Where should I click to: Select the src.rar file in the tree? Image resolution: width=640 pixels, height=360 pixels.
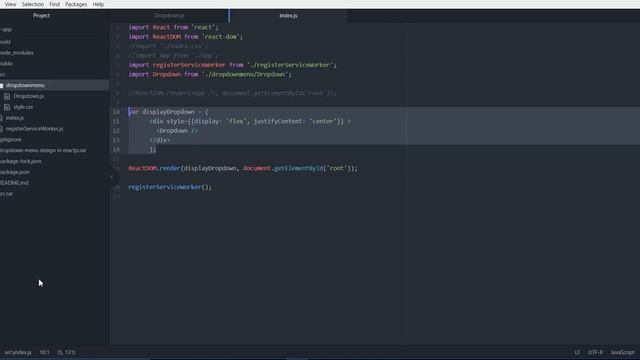coord(7,193)
